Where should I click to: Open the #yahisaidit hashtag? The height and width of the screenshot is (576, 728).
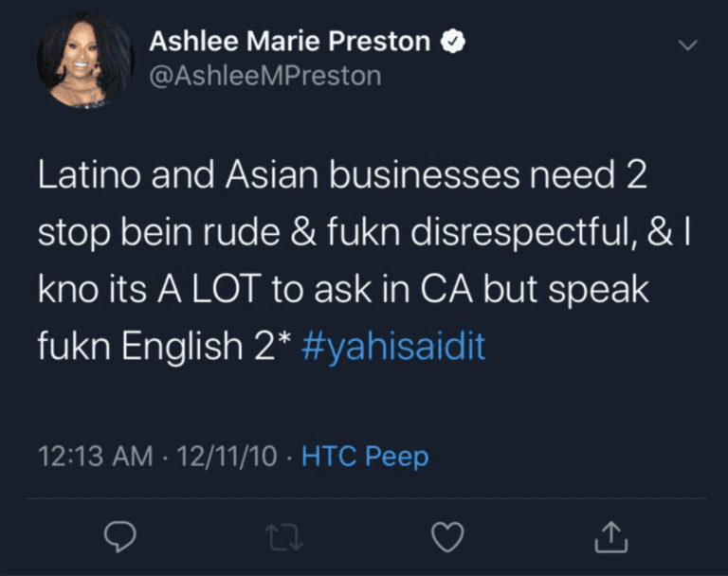pos(392,346)
